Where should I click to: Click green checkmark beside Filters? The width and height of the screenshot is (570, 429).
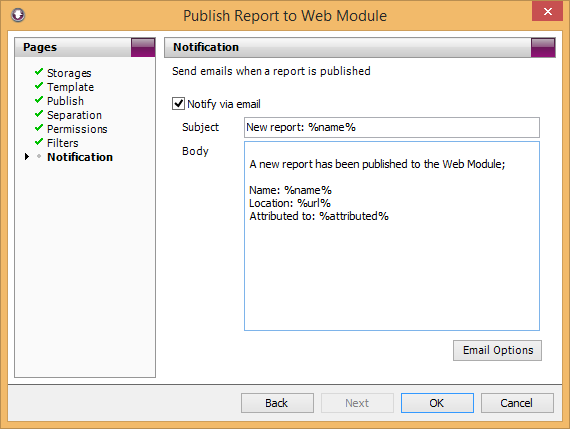(x=39, y=142)
